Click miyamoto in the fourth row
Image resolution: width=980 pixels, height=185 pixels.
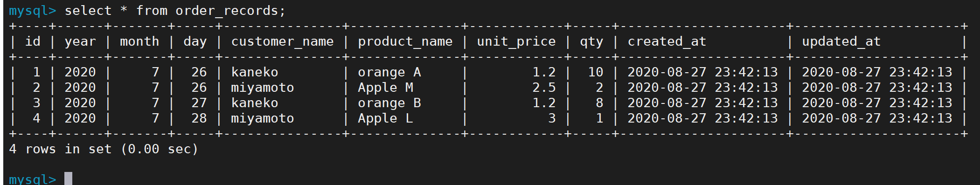click(263, 118)
